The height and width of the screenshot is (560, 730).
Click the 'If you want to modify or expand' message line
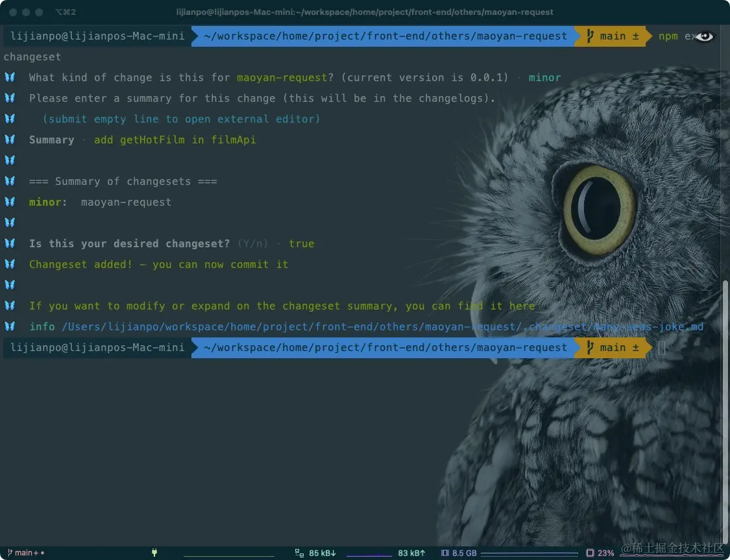282,306
